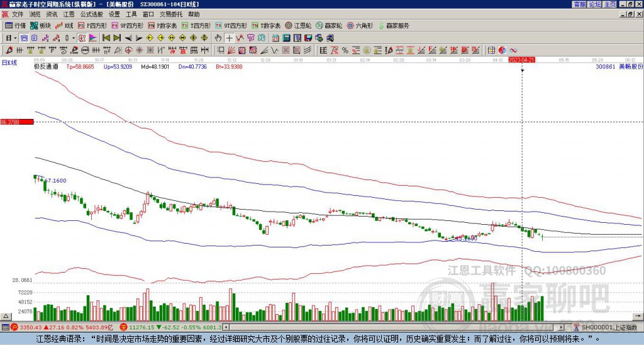Open the 板块 sector view
Viewport: 644px width, 345px height.
coord(40,25)
